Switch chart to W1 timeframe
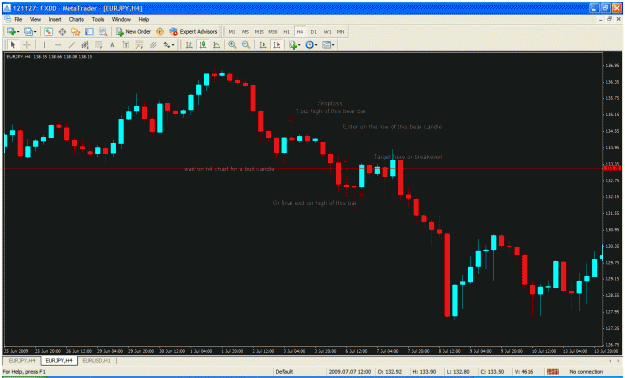 point(327,32)
